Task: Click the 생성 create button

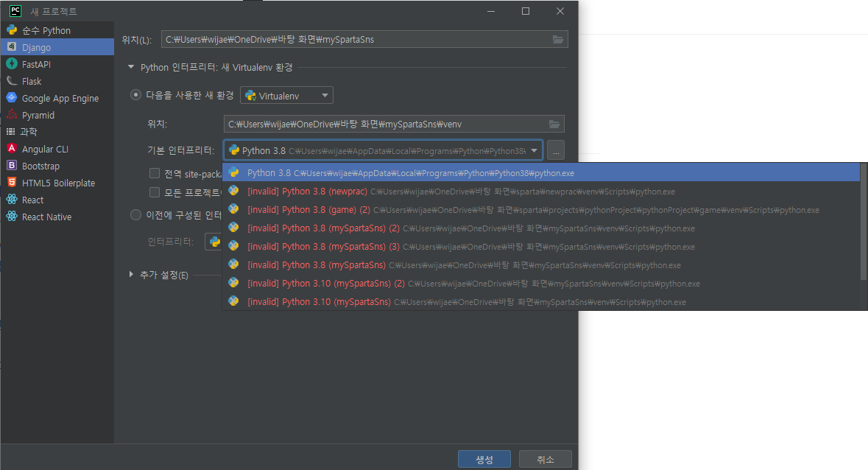Action: (484, 460)
